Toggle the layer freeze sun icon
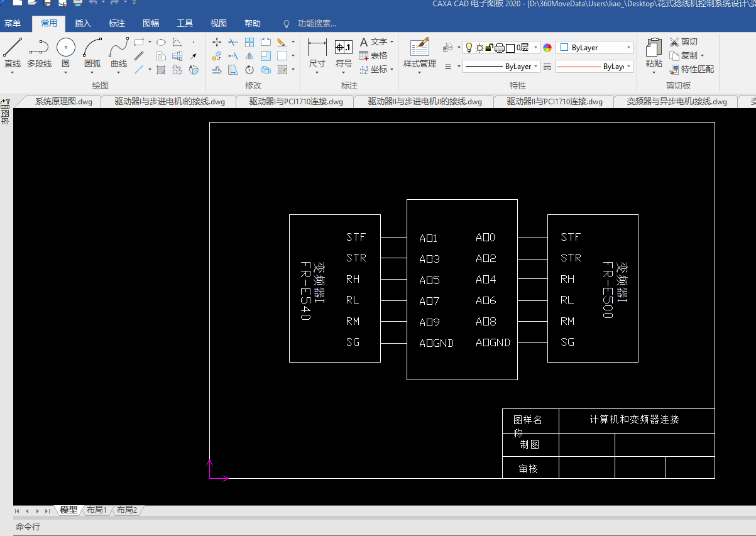This screenshot has height=536, width=756. [x=479, y=48]
